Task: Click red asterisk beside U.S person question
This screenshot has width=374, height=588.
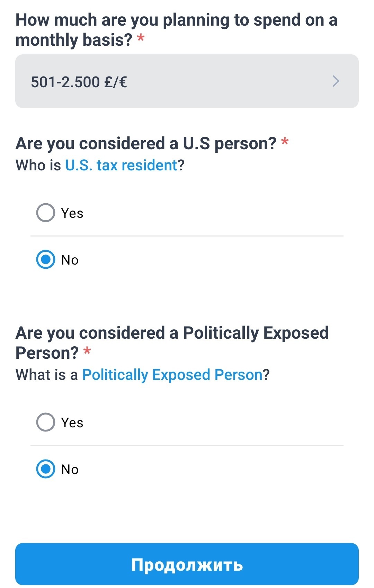Action: tap(285, 142)
